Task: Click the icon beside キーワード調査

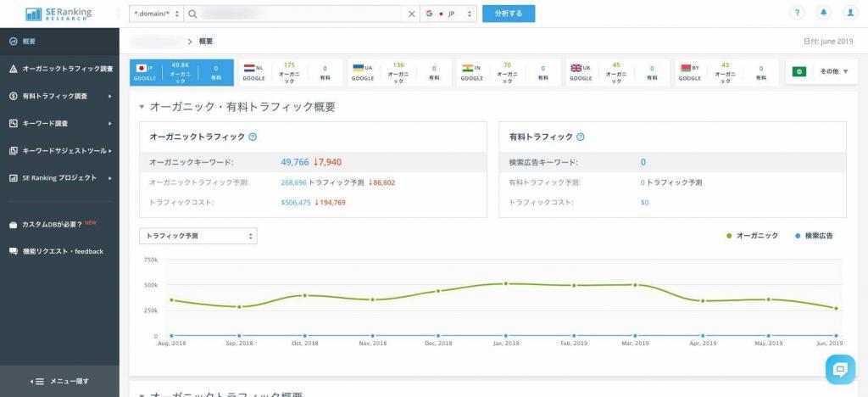Action: 14,123
